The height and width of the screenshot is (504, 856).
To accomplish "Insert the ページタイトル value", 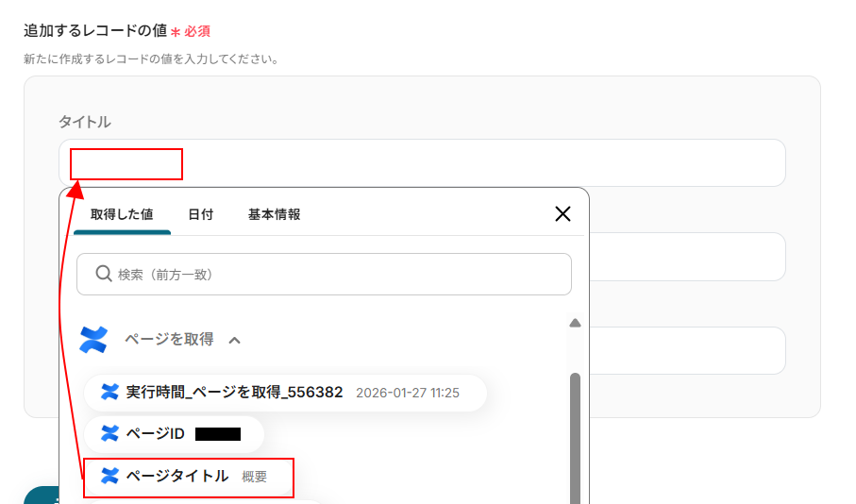I will (189, 477).
